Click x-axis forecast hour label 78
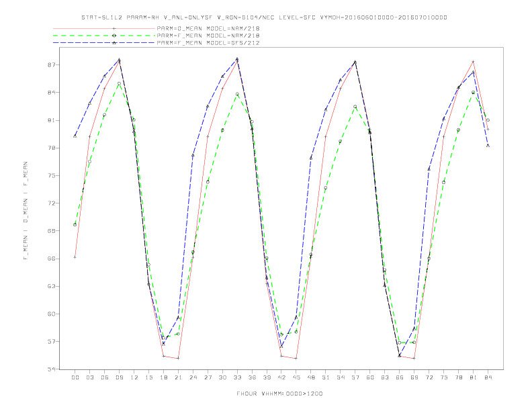This screenshot has height=411, width=532. coord(459,377)
